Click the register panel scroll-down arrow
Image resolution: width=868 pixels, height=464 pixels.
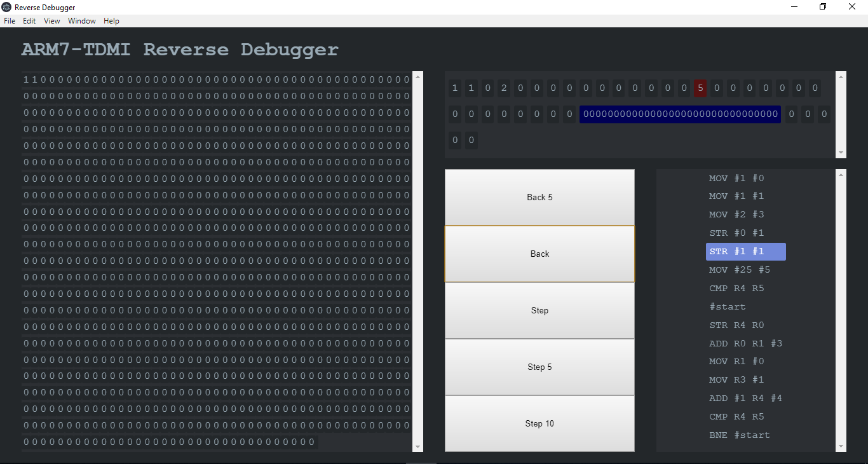841,153
